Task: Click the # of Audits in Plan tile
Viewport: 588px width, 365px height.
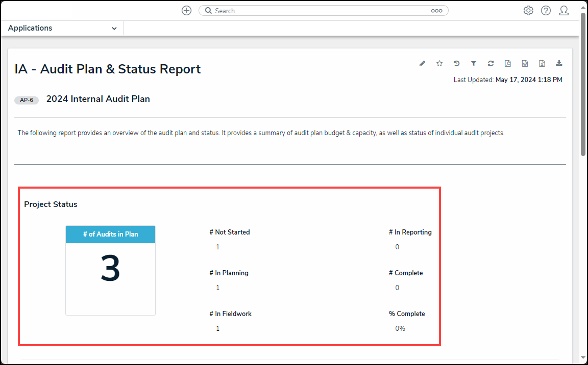Action: click(110, 270)
